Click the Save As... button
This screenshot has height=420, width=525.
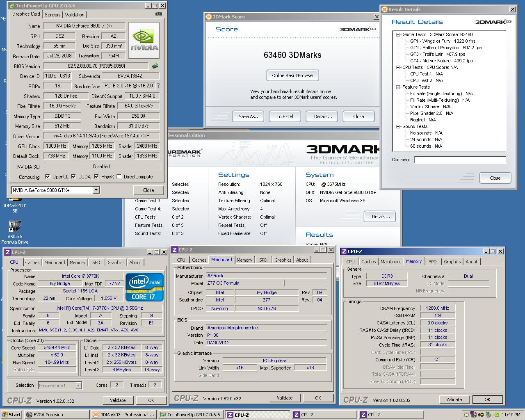249,116
